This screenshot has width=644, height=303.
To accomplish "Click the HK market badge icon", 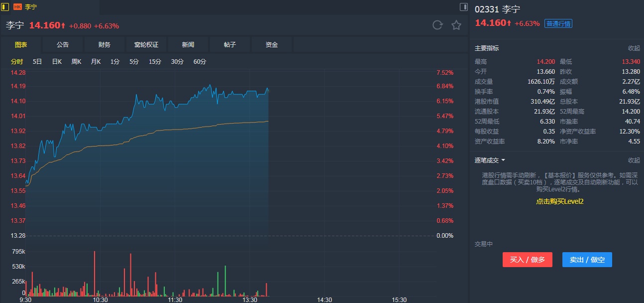I will pyautogui.click(x=17, y=7).
